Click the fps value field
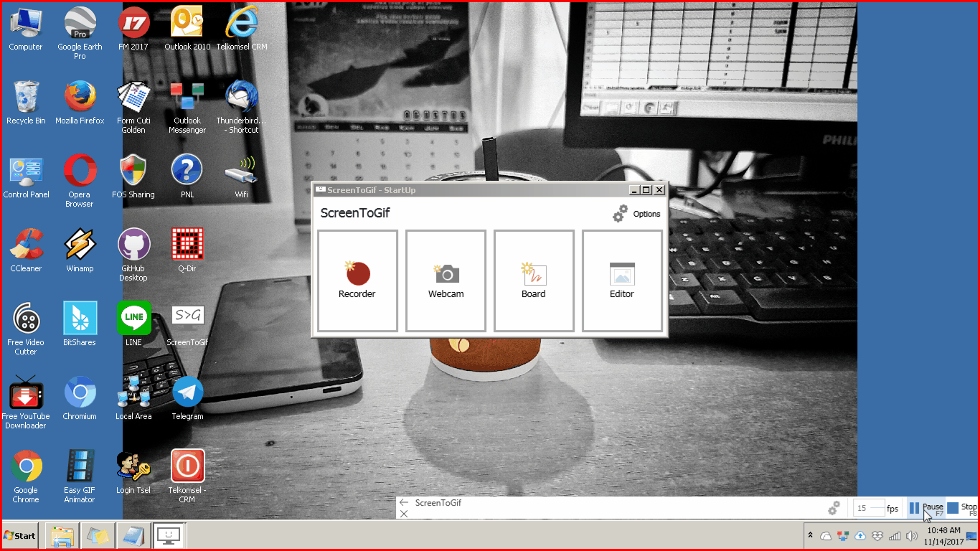The height and width of the screenshot is (551, 980). [868, 509]
